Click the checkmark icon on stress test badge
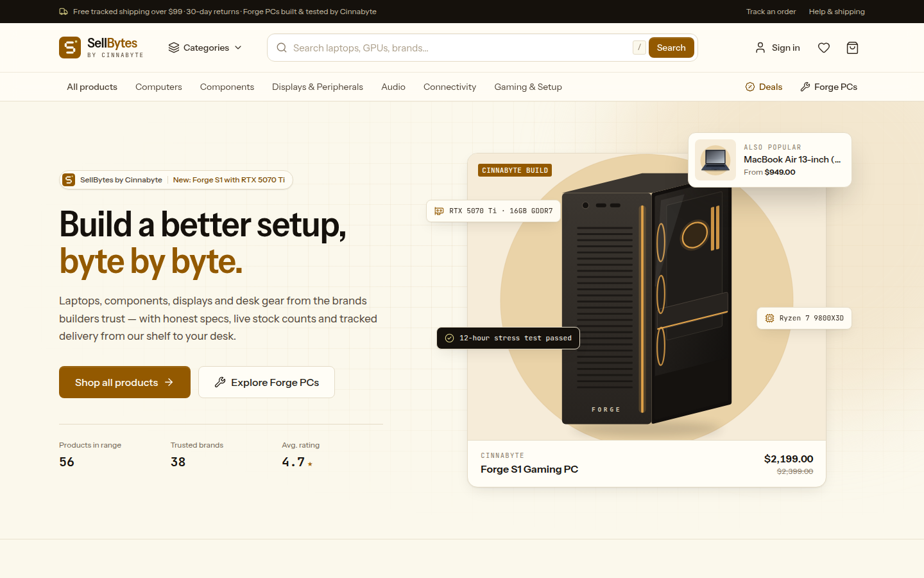The width and height of the screenshot is (924, 578). pyautogui.click(x=449, y=338)
